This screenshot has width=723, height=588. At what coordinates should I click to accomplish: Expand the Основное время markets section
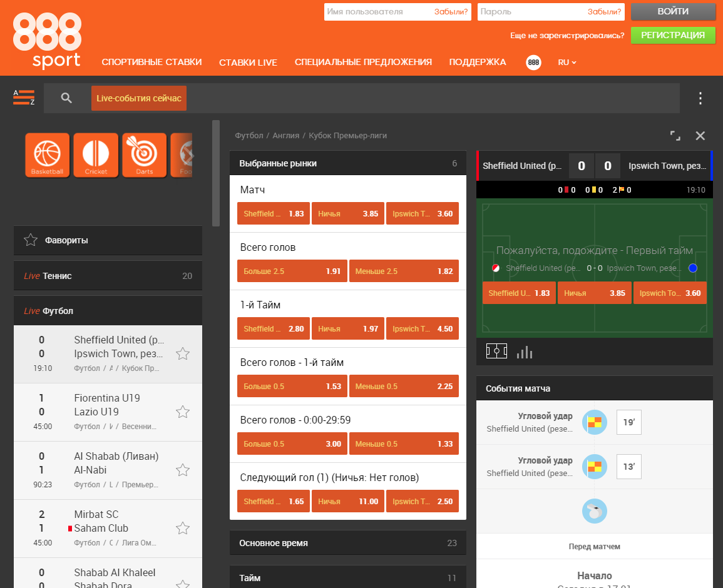347,543
